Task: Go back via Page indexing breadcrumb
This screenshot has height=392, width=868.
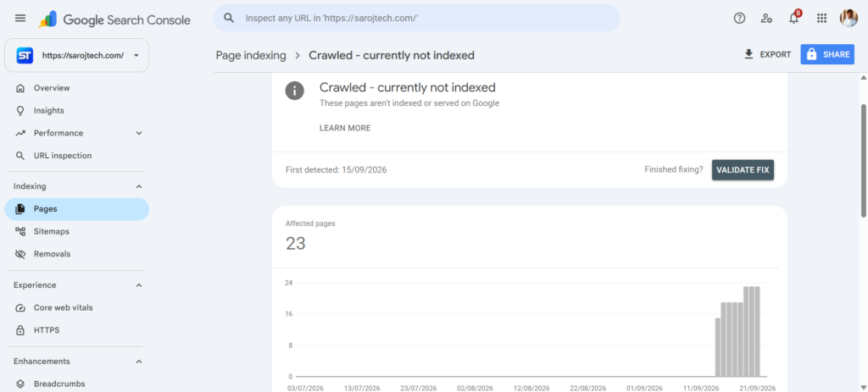Action: click(x=251, y=55)
